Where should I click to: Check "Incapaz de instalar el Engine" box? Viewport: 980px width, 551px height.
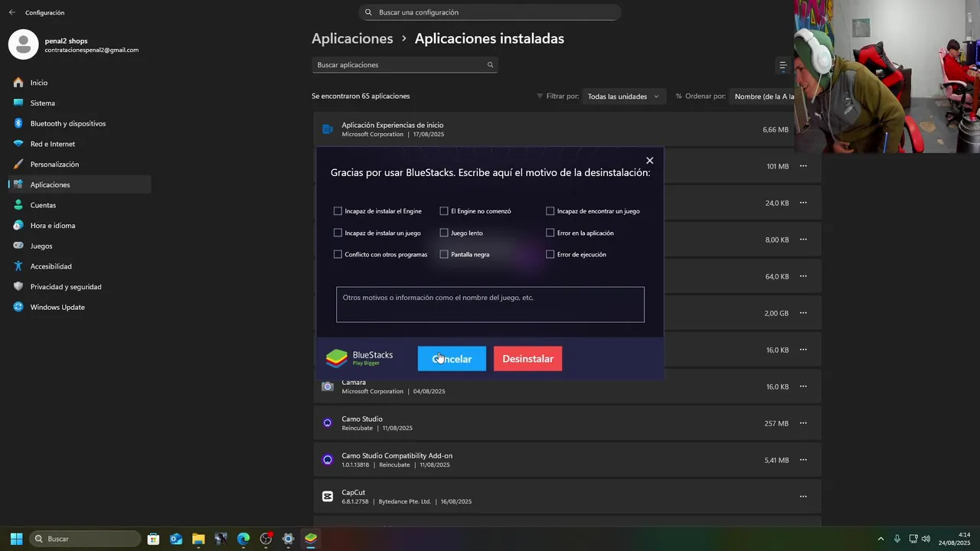point(338,211)
